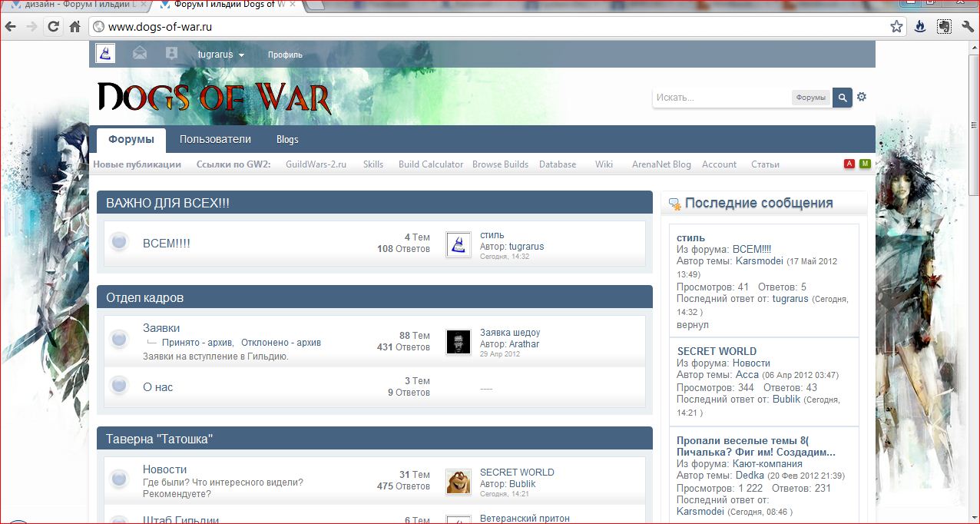
Task: Open the forum messages envelope icon
Action: (x=140, y=54)
